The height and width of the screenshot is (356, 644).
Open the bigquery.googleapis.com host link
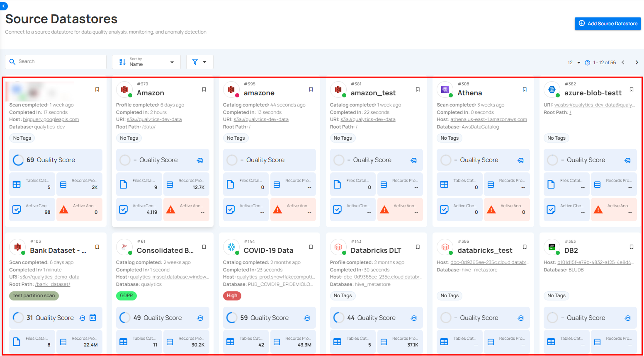click(51, 119)
